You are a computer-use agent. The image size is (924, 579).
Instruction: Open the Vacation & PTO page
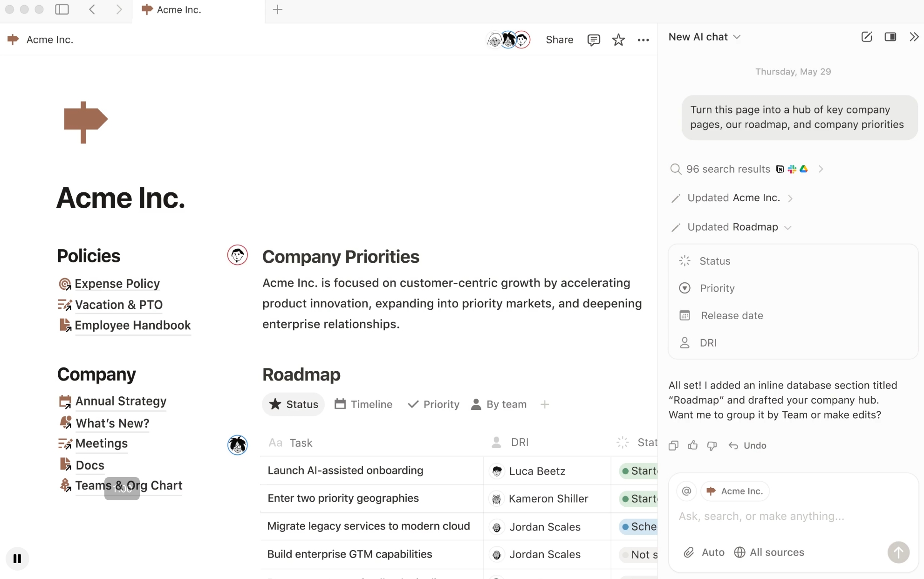pos(110,305)
